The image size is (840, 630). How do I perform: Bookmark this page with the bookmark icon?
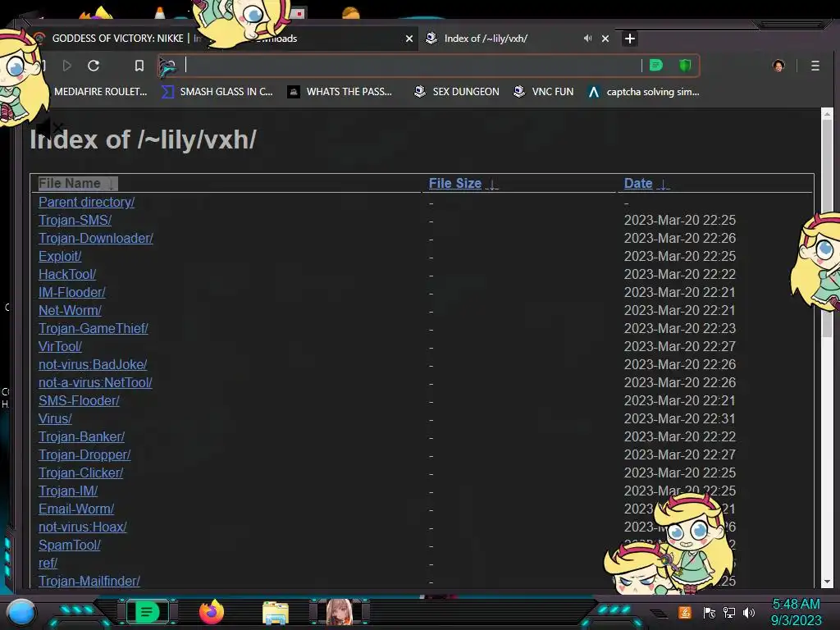pos(139,66)
